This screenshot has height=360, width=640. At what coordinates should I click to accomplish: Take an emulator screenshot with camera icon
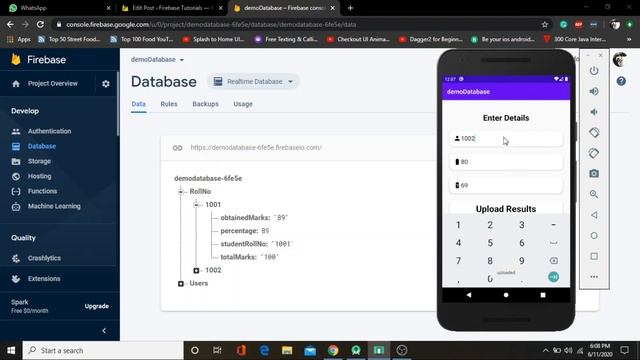point(594,173)
